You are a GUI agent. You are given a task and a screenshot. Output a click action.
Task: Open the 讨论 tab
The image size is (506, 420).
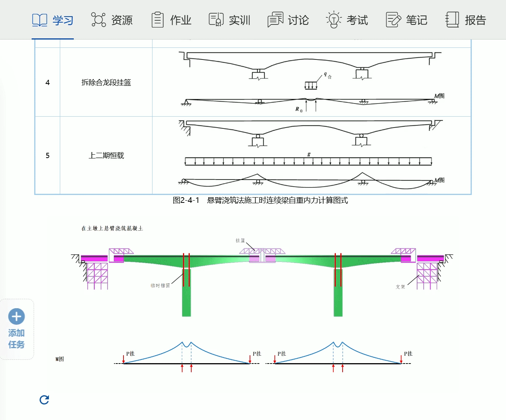299,20
